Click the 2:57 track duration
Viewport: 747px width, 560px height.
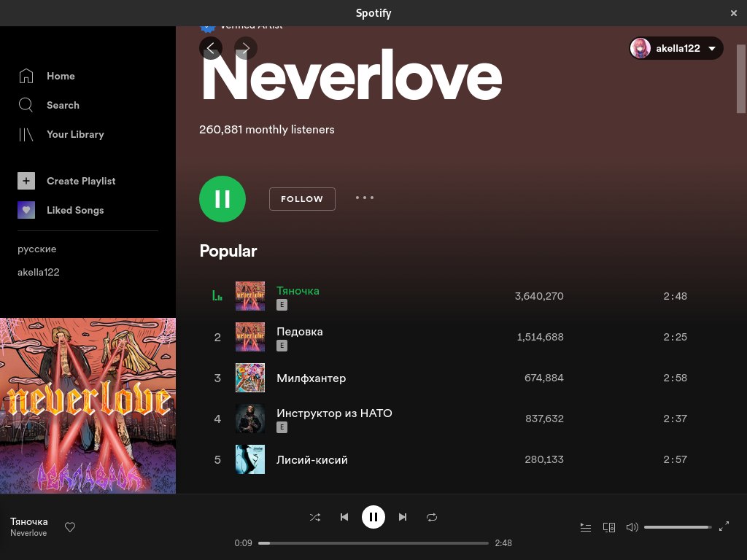[x=675, y=459]
